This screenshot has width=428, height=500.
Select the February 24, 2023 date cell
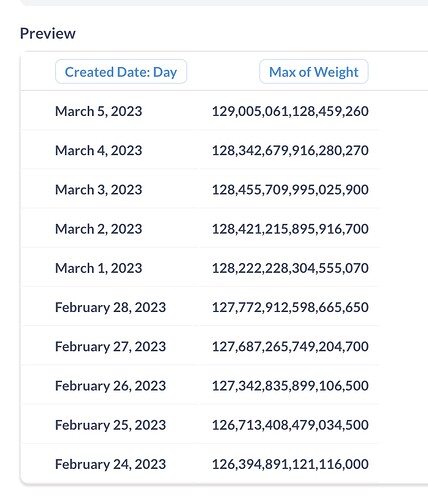(x=110, y=464)
